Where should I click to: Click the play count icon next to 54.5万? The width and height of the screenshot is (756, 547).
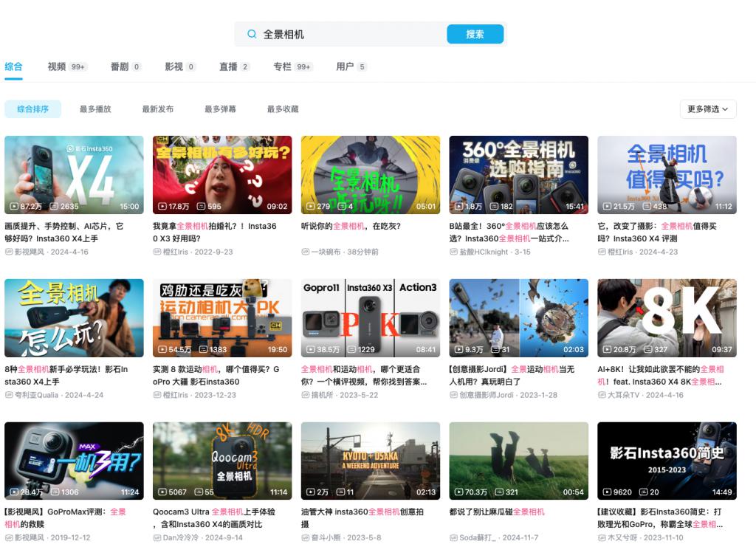(x=162, y=349)
